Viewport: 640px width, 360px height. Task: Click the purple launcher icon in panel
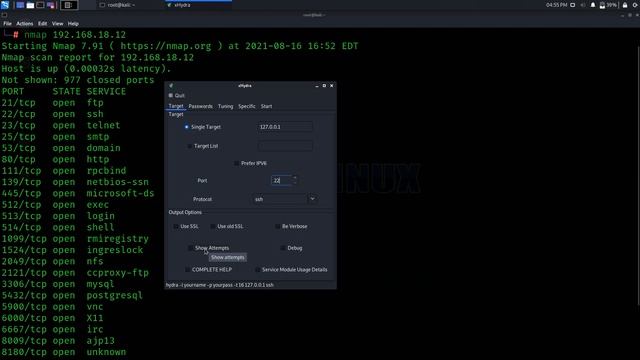(51, 5)
